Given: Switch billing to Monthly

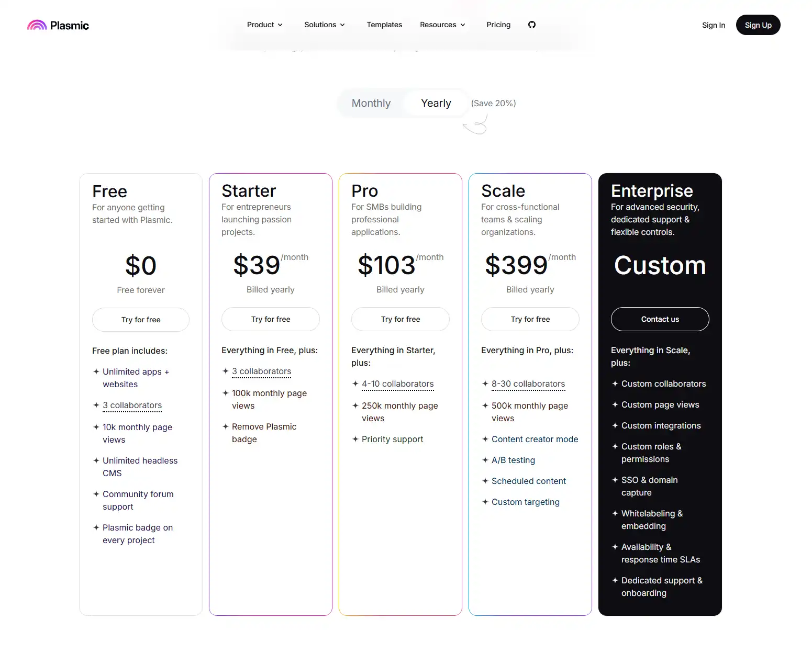Looking at the screenshot, I should (371, 103).
